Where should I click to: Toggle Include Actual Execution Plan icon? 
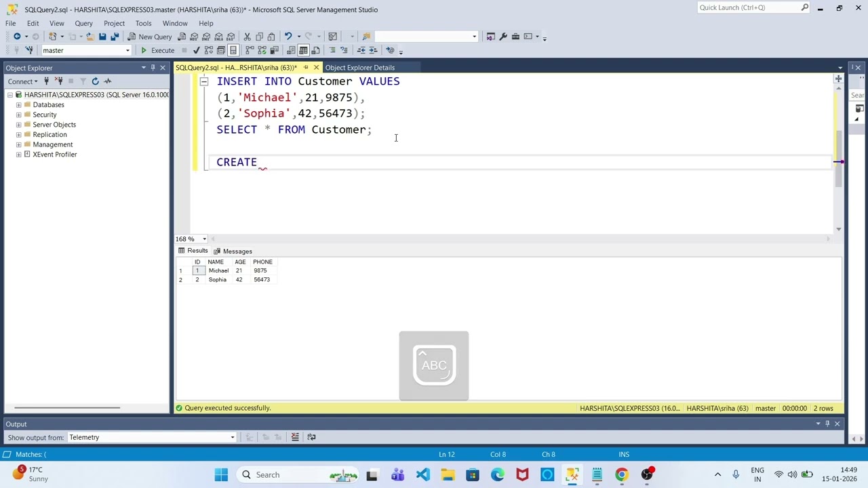coord(250,50)
